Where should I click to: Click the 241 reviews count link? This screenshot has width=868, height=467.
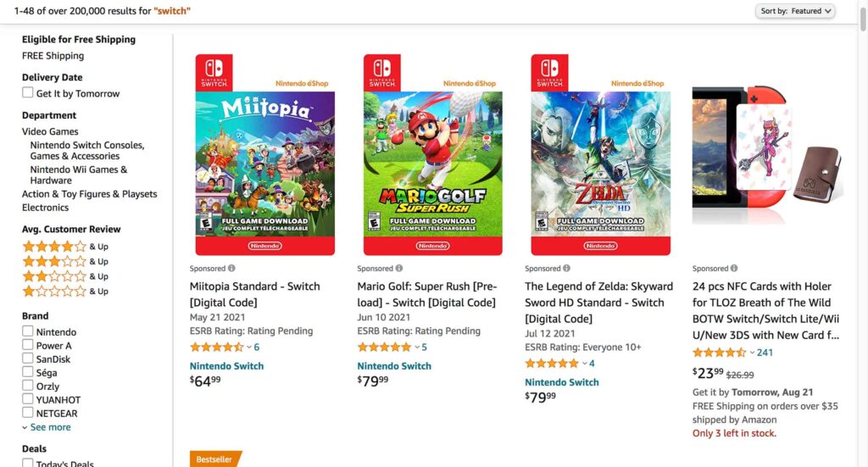(x=765, y=353)
